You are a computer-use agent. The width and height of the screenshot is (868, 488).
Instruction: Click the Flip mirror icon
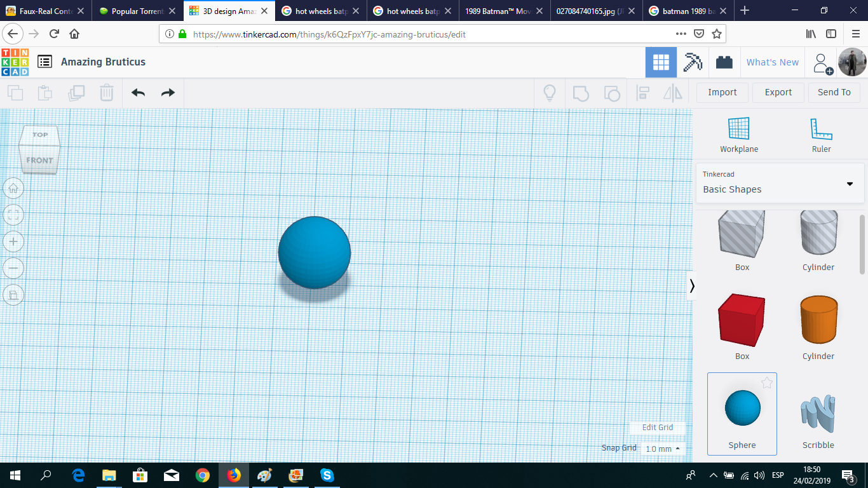pos(673,93)
